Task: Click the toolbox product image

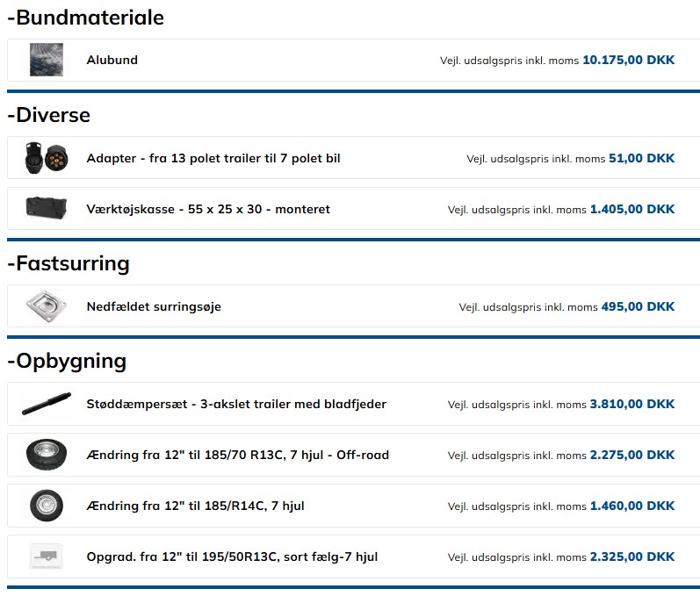Action: 46,209
